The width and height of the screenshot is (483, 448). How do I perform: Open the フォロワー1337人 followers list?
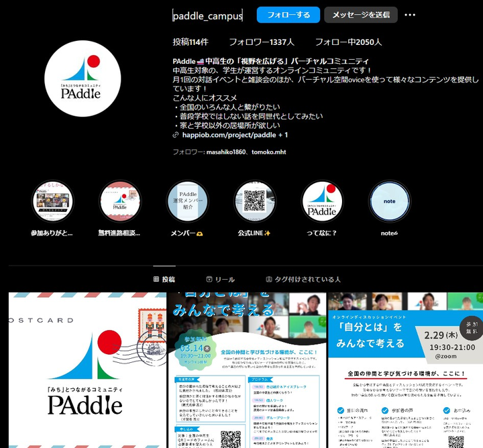[x=262, y=42]
